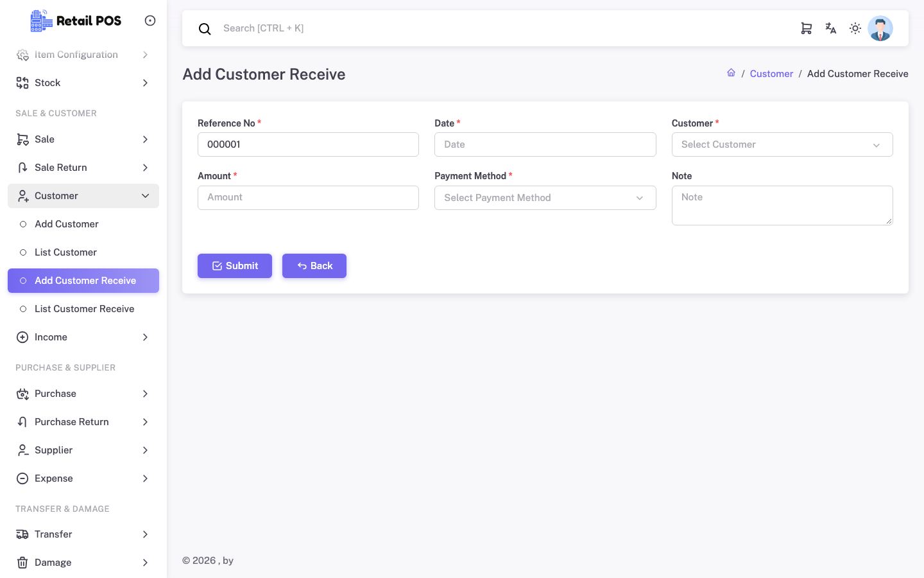
Task: Open the shopping cart icon in header
Action: click(x=807, y=28)
